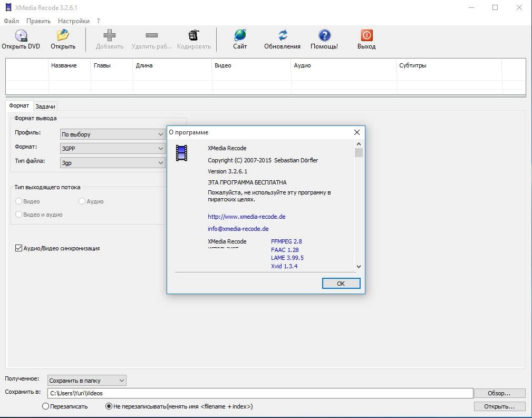Screen dimensions: 532x418
Task: Open the Xvid 1.3.4 link
Action: (x=284, y=266)
